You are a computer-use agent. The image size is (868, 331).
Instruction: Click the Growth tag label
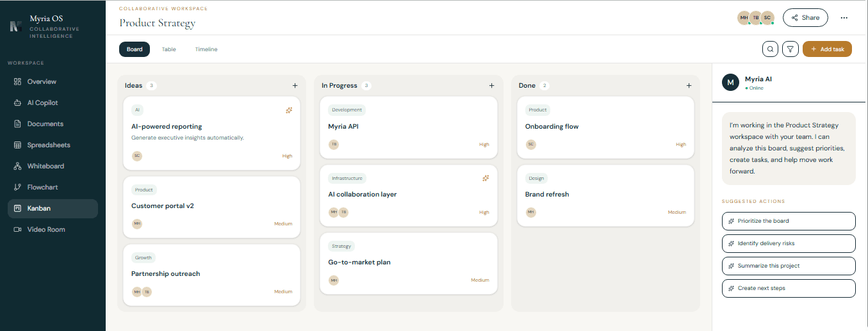pos(143,257)
